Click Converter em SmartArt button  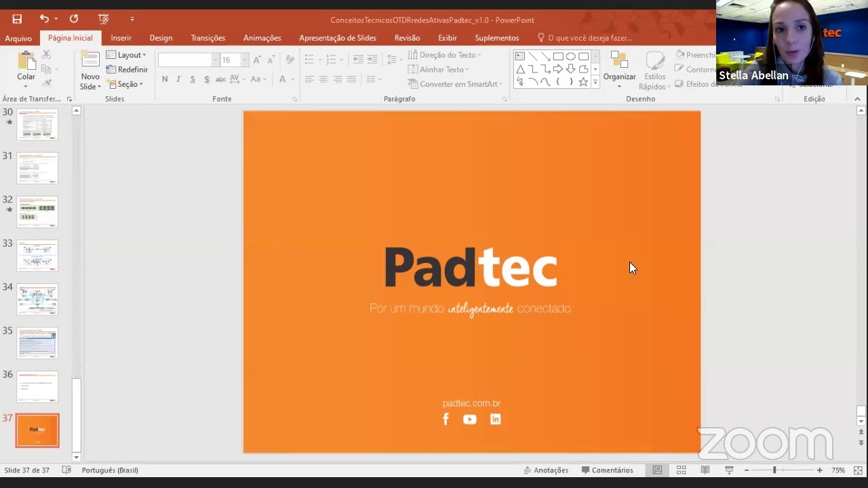pos(455,84)
